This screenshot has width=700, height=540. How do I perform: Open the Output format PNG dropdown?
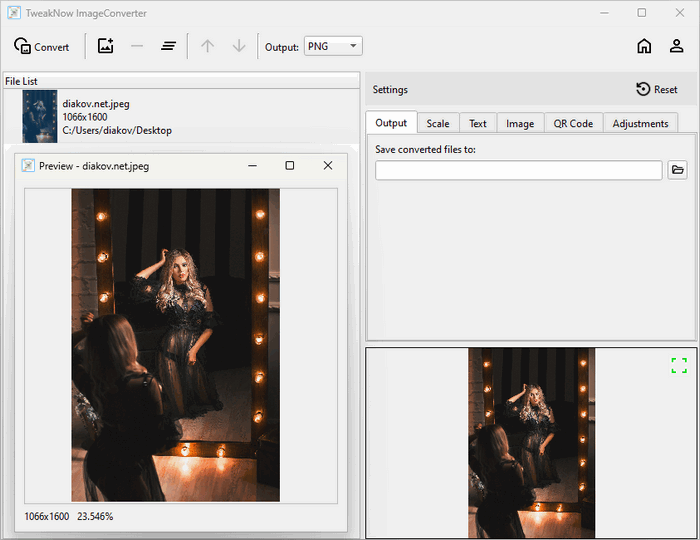pos(333,46)
